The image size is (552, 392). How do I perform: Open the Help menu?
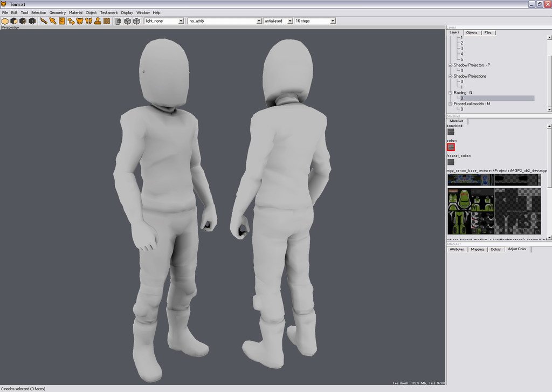(157, 13)
